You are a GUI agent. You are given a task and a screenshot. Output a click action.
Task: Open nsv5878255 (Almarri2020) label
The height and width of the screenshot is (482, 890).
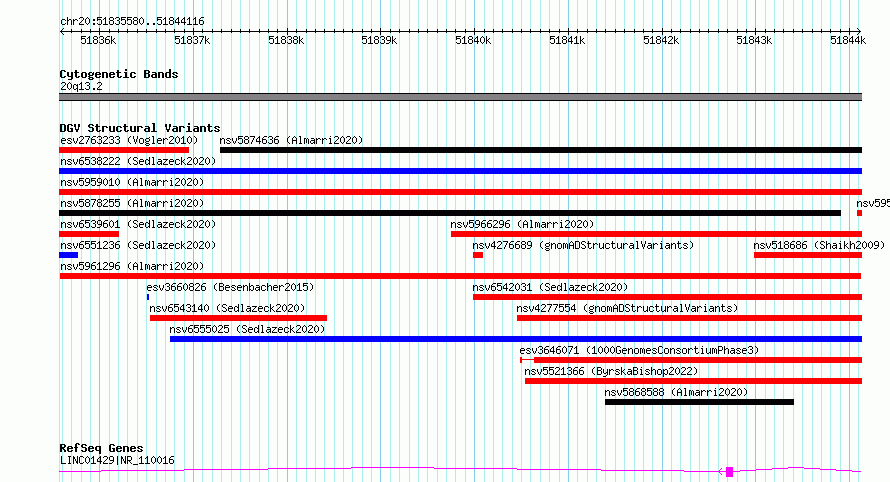point(132,203)
